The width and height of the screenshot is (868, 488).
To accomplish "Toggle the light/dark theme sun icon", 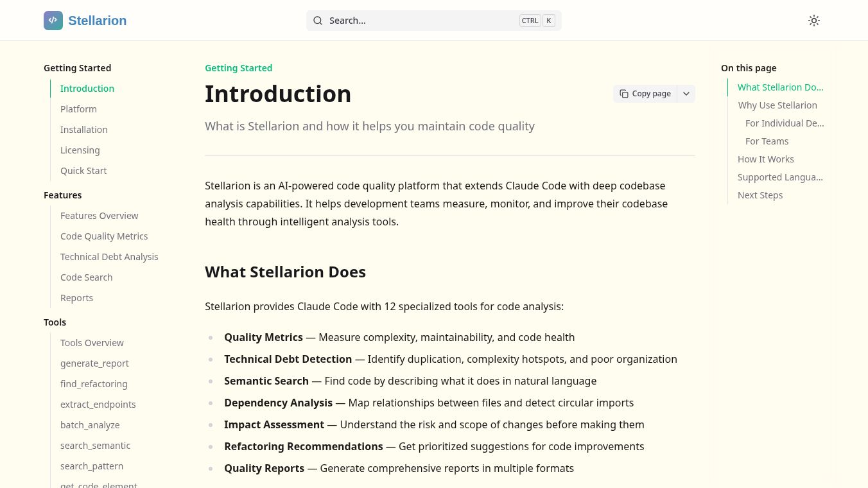I will pyautogui.click(x=813, y=21).
